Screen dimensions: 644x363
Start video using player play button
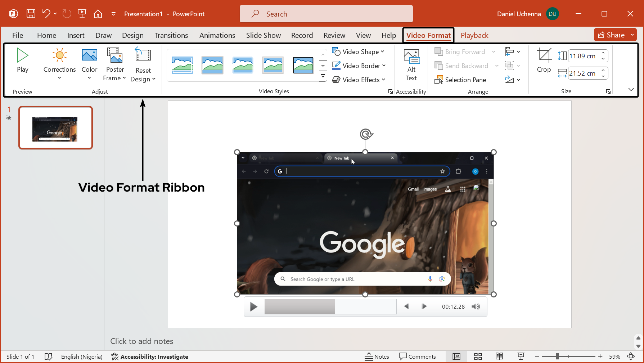(x=254, y=306)
